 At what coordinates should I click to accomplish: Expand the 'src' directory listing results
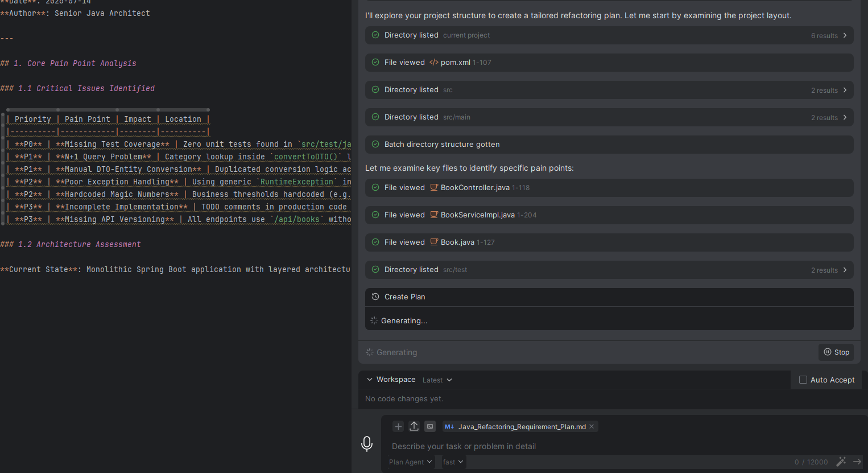coord(845,90)
